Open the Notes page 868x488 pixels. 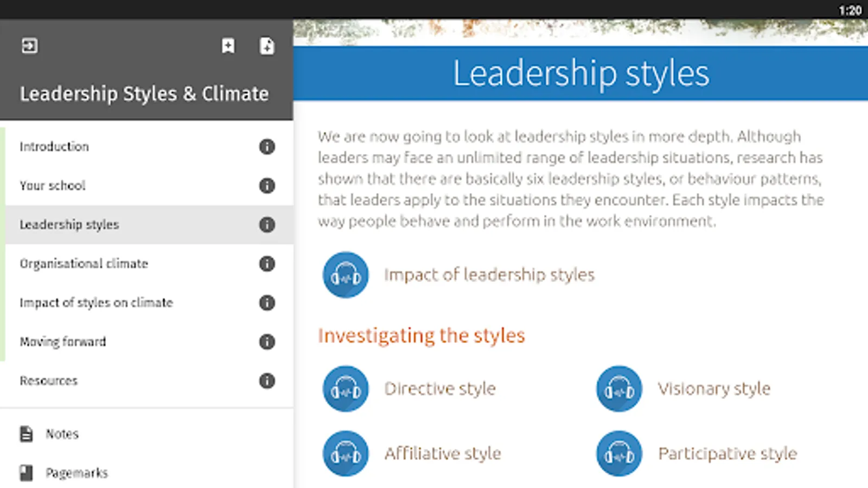61,434
